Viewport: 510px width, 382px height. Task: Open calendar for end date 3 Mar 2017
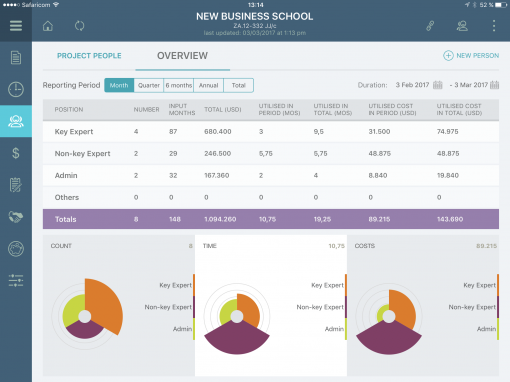pyautogui.click(x=494, y=85)
